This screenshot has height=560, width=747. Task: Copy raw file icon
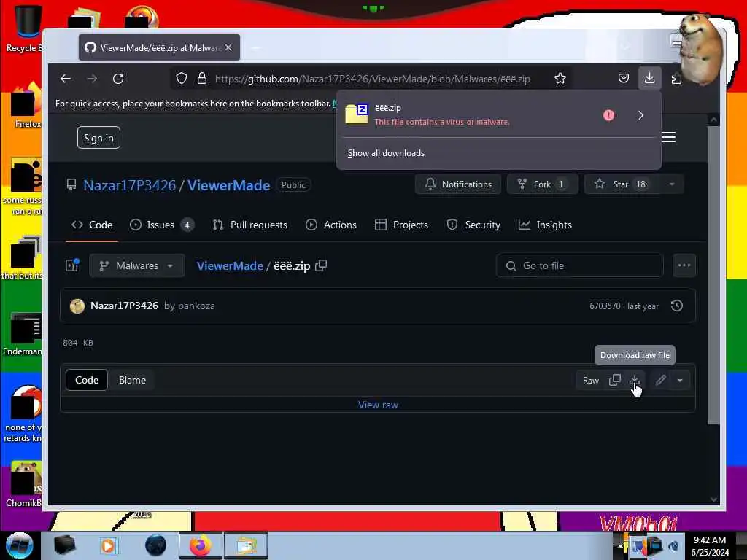pos(615,380)
